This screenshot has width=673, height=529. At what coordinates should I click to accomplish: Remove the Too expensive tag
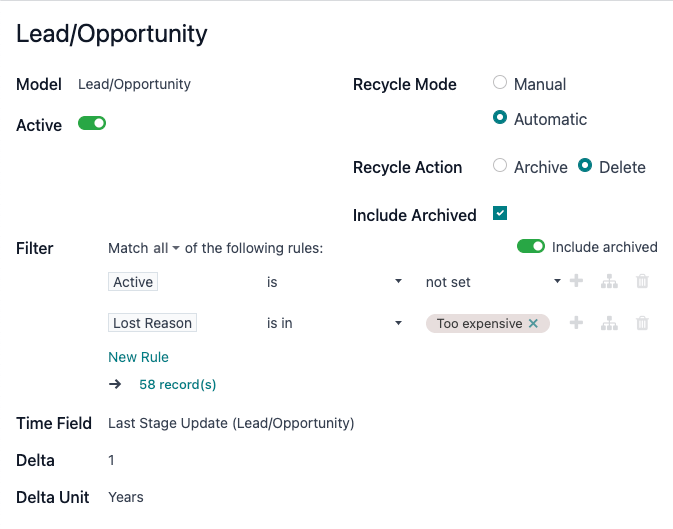(x=533, y=324)
